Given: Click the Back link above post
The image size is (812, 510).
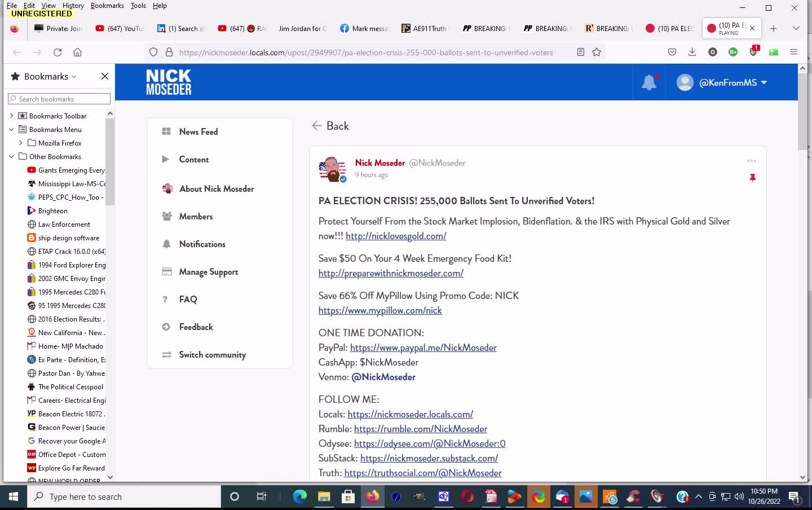Looking at the screenshot, I should click(x=330, y=126).
